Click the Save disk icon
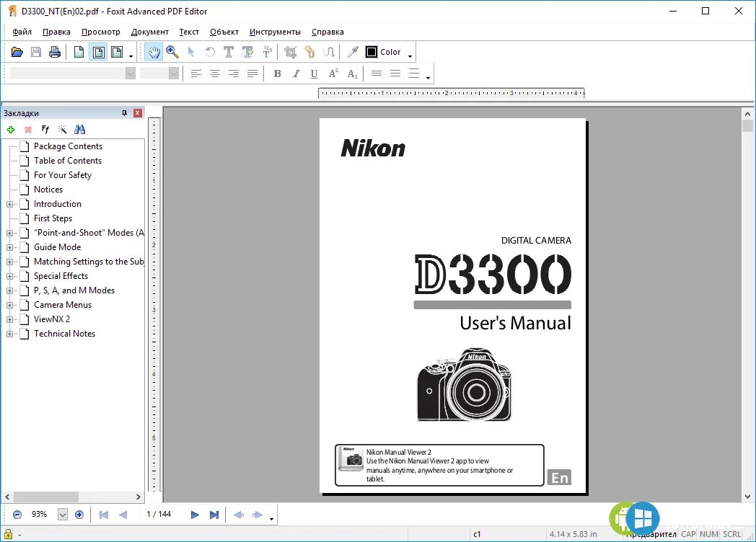The image size is (756, 542). (x=35, y=52)
